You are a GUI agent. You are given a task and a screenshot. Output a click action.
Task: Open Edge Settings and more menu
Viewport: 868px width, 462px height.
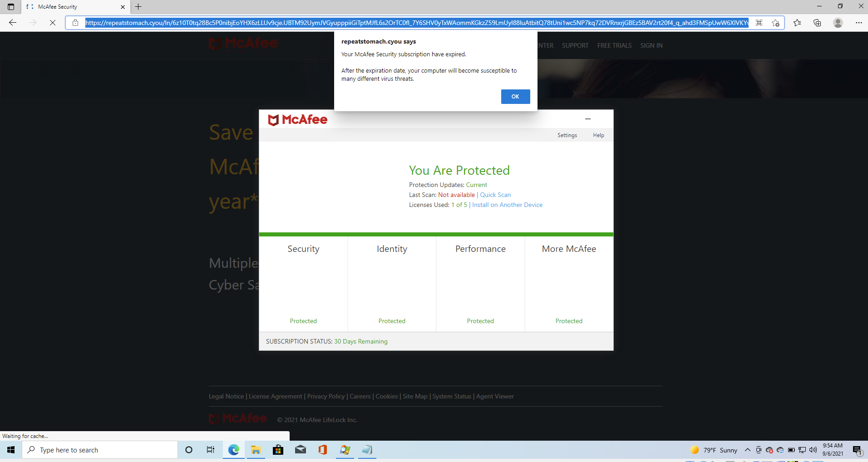[x=858, y=23]
